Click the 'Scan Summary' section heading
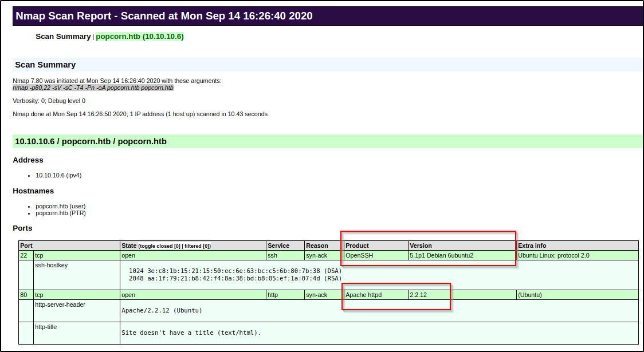 (x=45, y=65)
